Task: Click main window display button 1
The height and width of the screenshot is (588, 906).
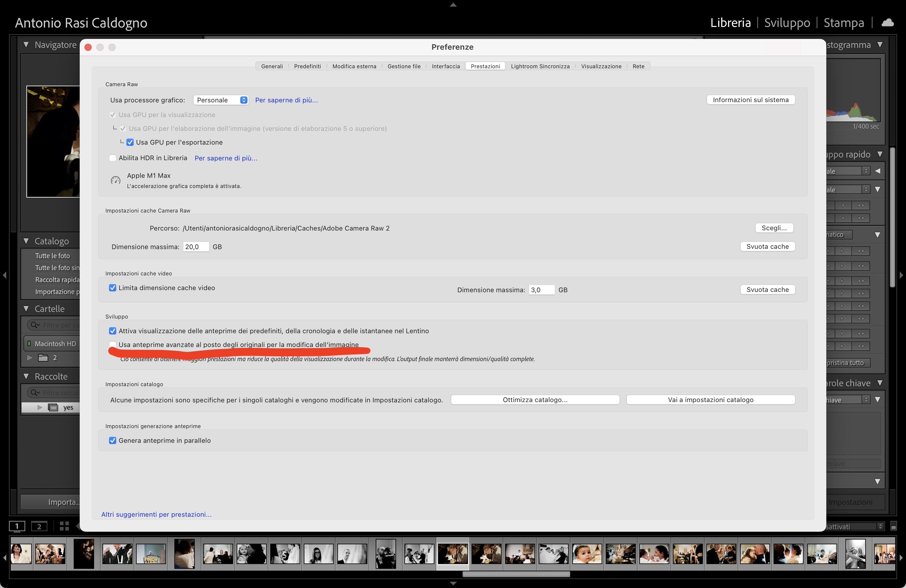Action: pyautogui.click(x=17, y=526)
